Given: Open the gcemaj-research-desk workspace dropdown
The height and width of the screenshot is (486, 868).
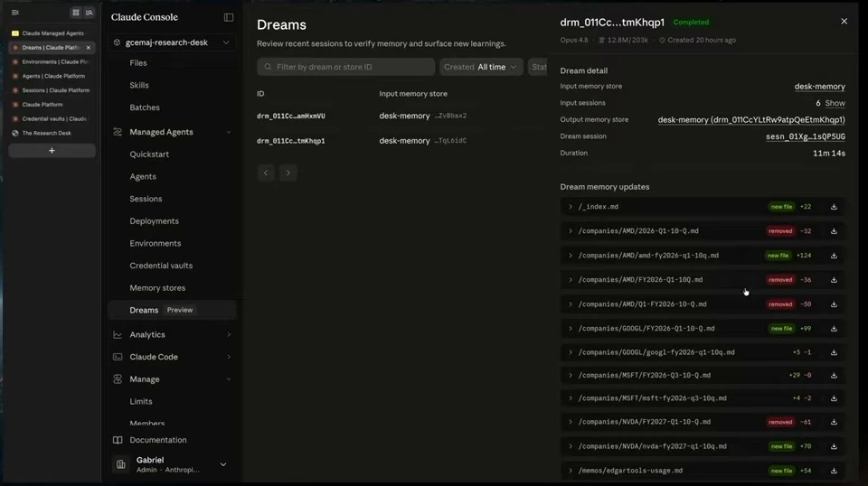Looking at the screenshot, I should (x=172, y=42).
